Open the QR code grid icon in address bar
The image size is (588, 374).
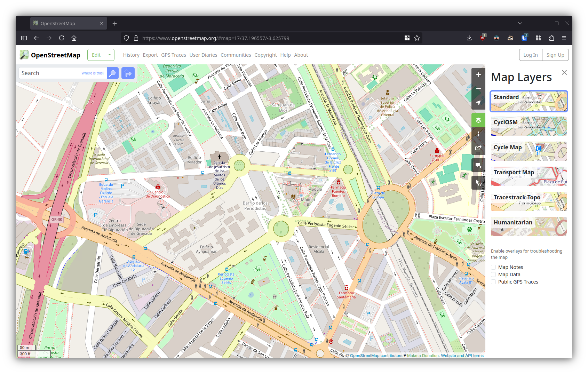pos(407,38)
